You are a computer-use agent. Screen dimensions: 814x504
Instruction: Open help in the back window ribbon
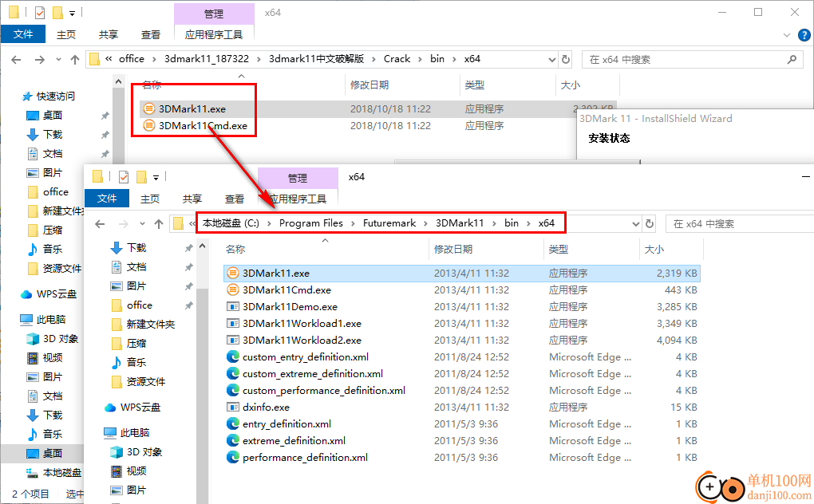(804, 35)
